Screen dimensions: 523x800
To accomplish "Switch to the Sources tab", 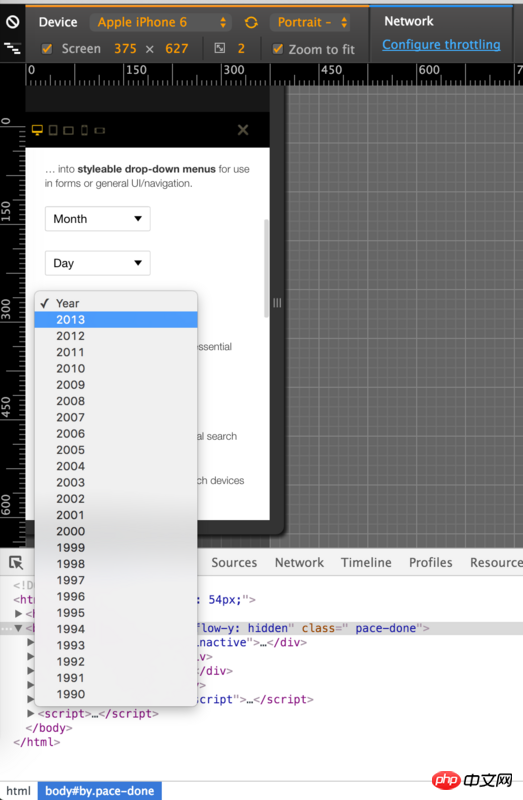I will (x=234, y=563).
